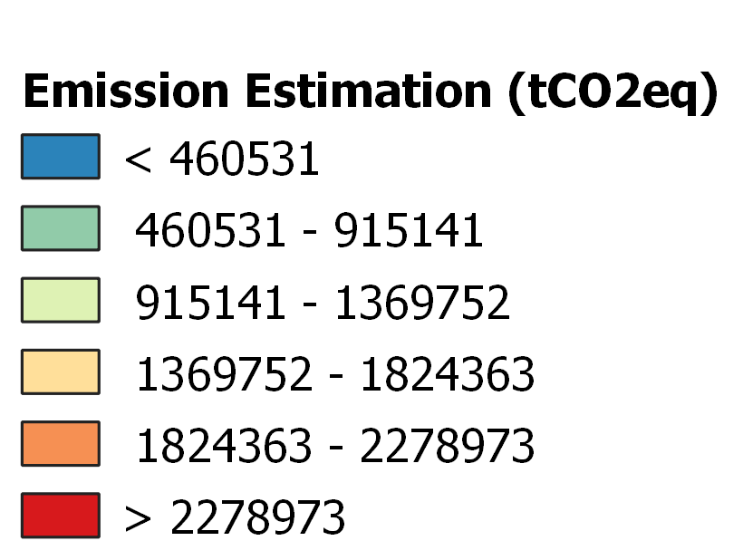Viewport: 743px width, 560px height.
Task: Click upper bound 915141 of the teal class
Action: [409, 232]
